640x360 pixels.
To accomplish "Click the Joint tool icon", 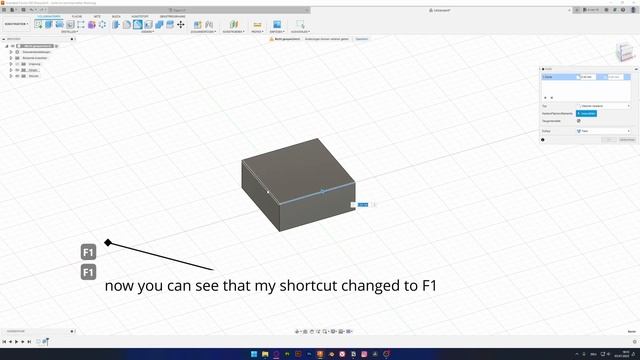I will click(209, 24).
